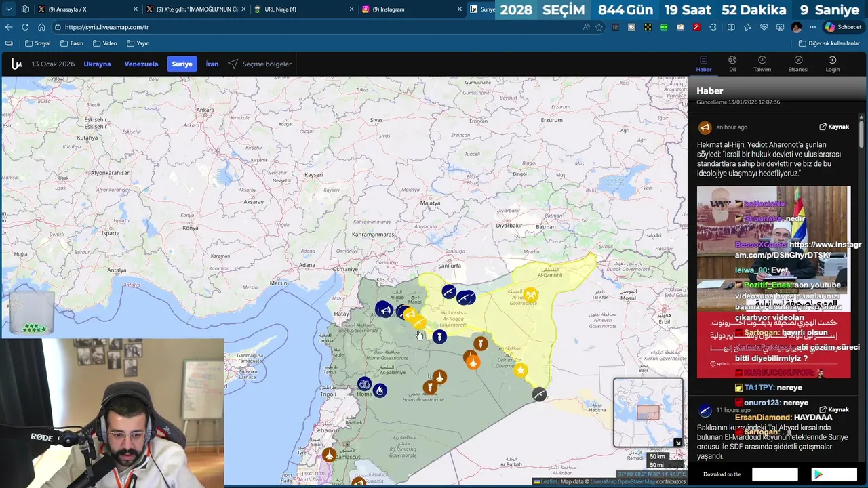868x488 pixels.
Task: Open the browser profile avatar
Action: 797,27
